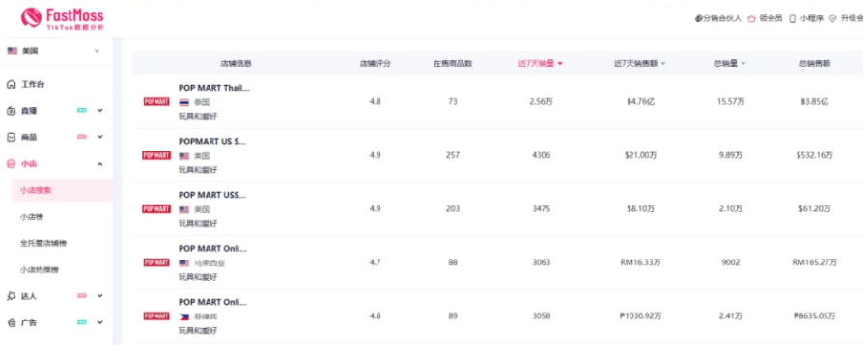The width and height of the screenshot is (868, 356).
Task: Sort by 近7天销量 column
Action: click(541, 63)
